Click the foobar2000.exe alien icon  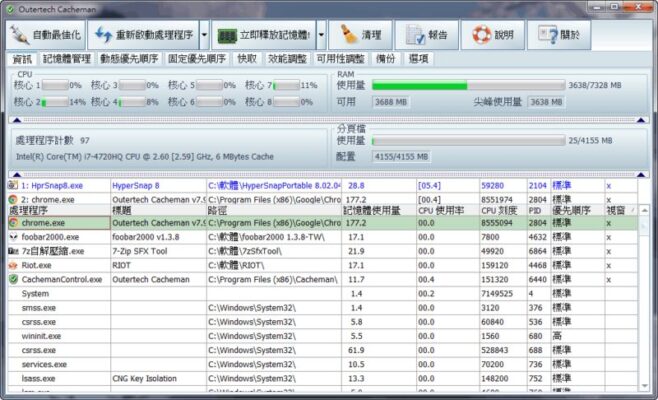click(13, 237)
